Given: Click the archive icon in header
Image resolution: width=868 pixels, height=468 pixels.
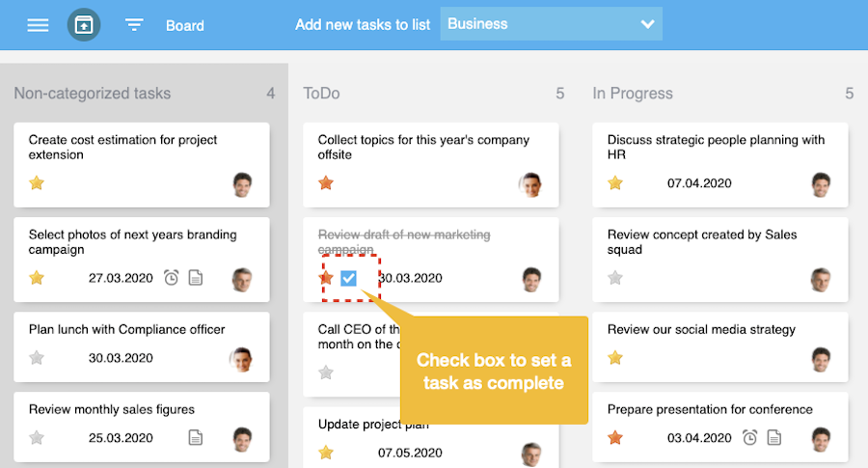Looking at the screenshot, I should coord(84,25).
